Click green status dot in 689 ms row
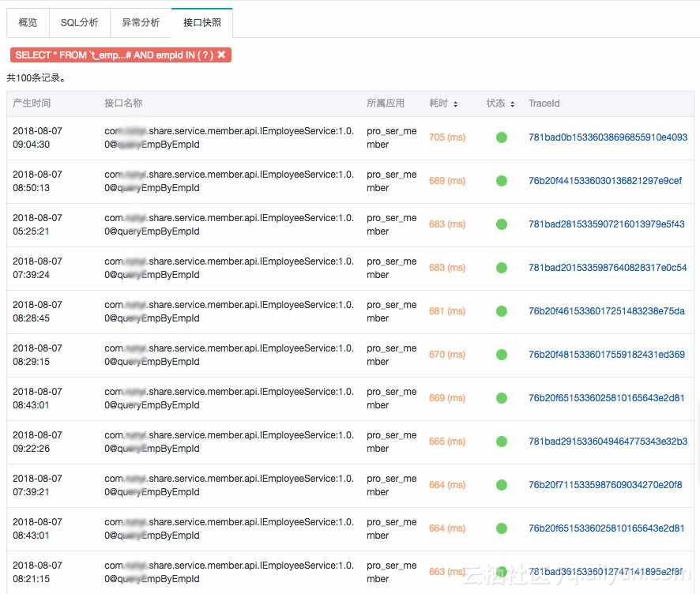700x594 pixels. click(x=502, y=181)
